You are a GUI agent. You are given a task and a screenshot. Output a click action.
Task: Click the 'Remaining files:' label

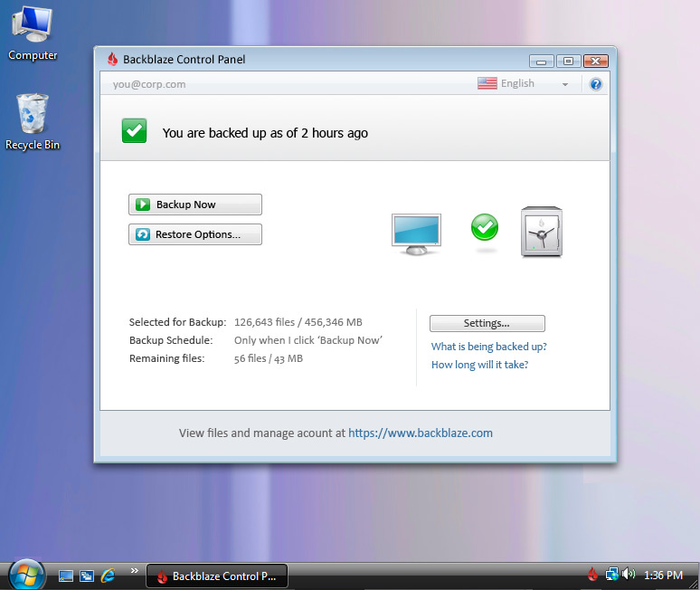click(x=167, y=358)
